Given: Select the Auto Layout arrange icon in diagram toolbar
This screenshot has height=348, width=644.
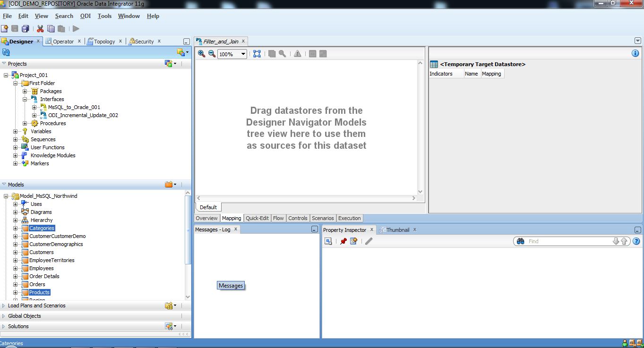Looking at the screenshot, I should click(257, 53).
